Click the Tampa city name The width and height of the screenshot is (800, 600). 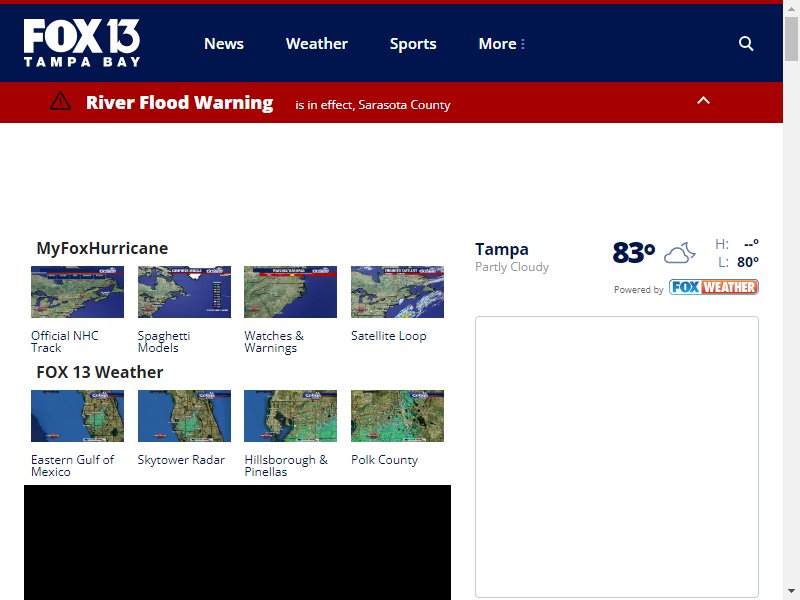tap(502, 249)
